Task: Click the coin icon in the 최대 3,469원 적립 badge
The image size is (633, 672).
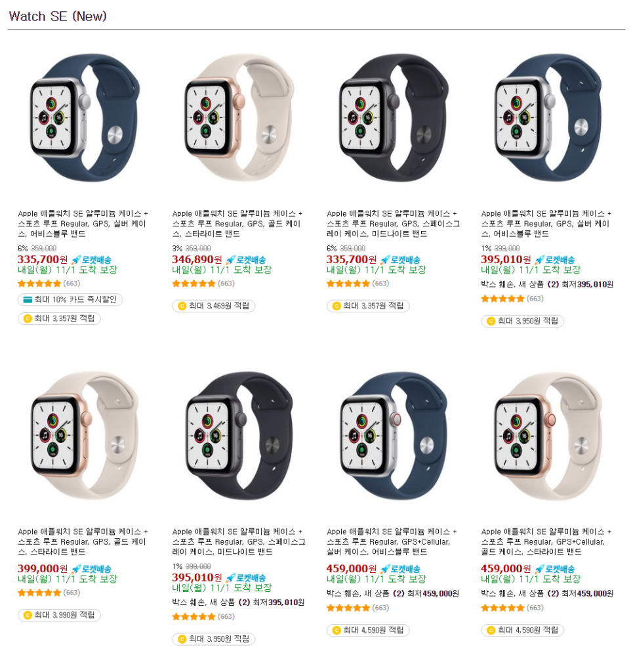Action: (182, 306)
